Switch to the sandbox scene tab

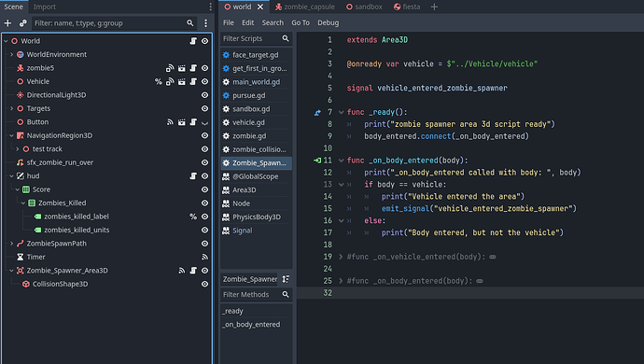click(364, 7)
